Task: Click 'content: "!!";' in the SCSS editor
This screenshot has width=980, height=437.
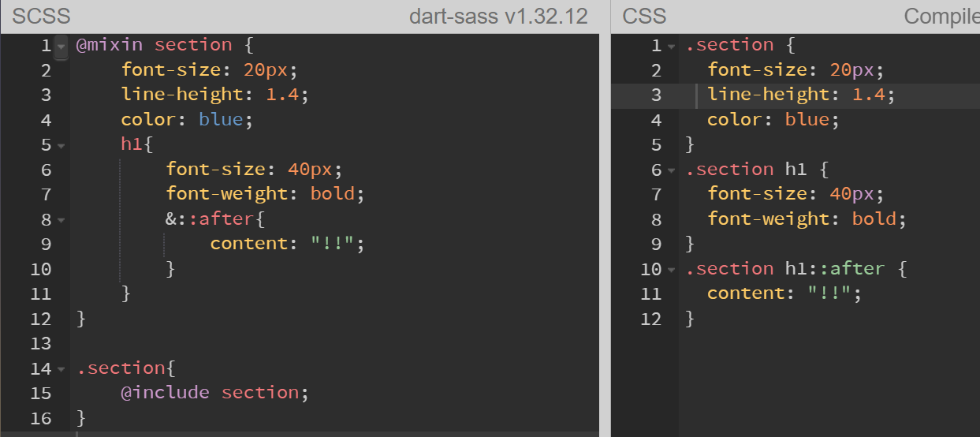Action: click(289, 244)
